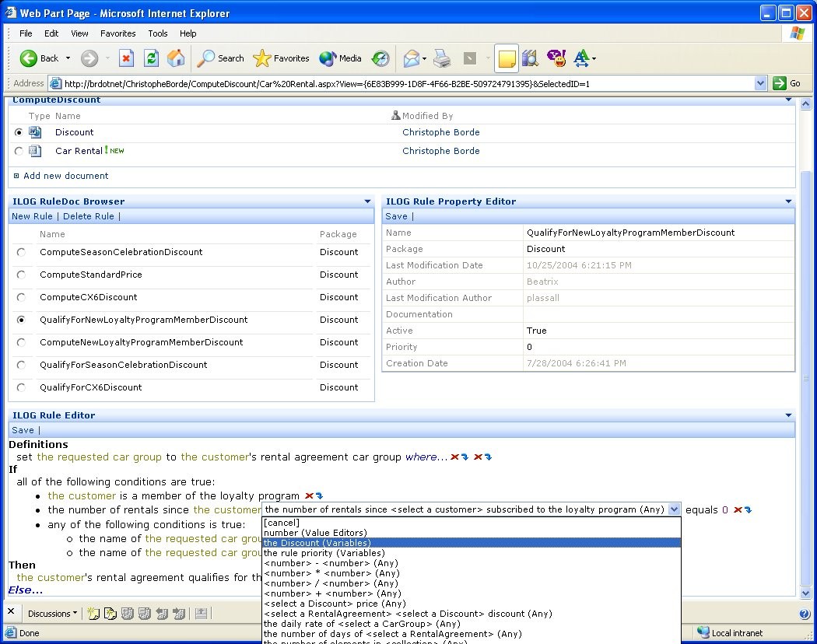This screenshot has width=817, height=644.
Task: Click the Expand all Discussions icon
Action: (128, 614)
